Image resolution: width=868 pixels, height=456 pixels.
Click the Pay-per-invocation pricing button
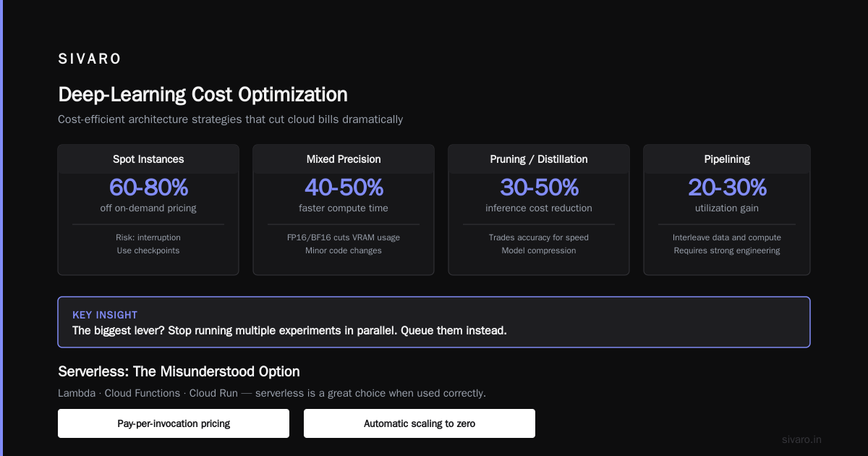pos(174,423)
